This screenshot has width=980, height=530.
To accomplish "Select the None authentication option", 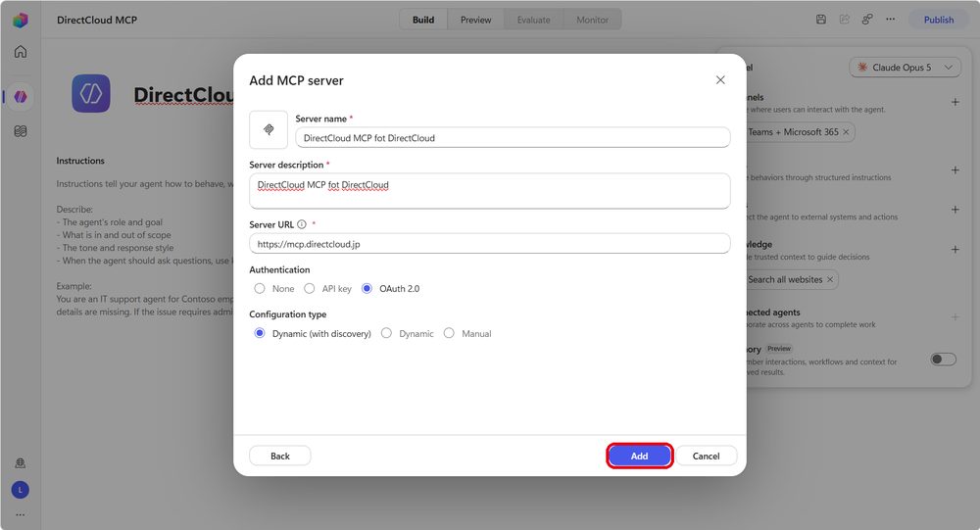I will [260, 288].
